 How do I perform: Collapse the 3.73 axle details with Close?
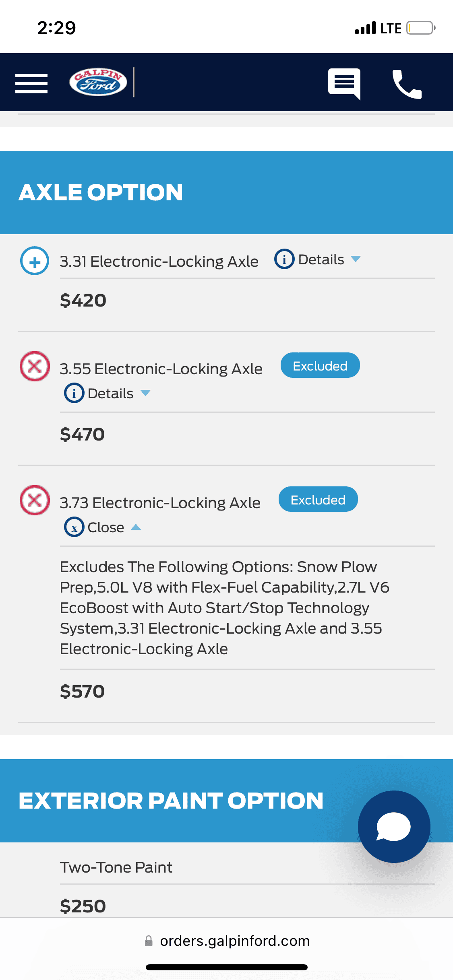coord(106,527)
